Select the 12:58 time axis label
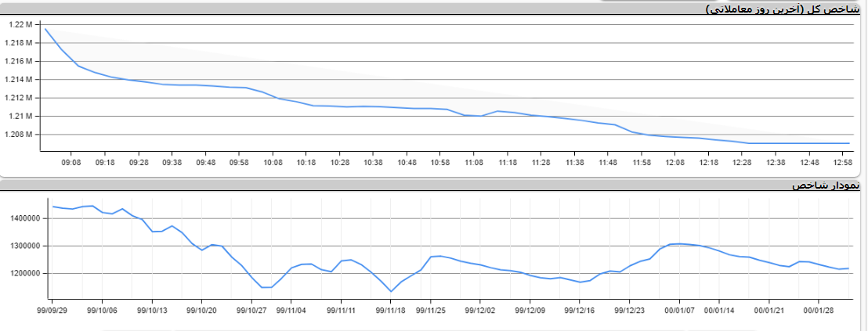868x331 pixels. coord(843,162)
